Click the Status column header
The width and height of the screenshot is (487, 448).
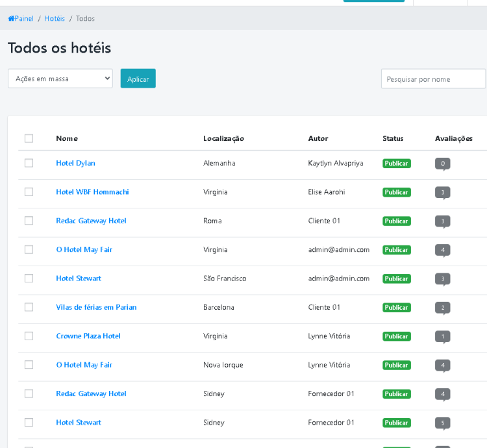click(x=393, y=138)
